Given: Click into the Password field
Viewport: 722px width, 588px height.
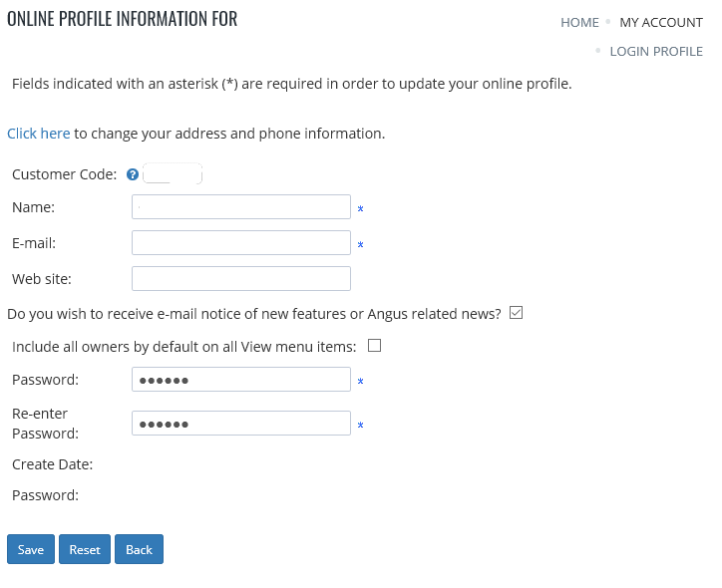Looking at the screenshot, I should click(x=241, y=380).
